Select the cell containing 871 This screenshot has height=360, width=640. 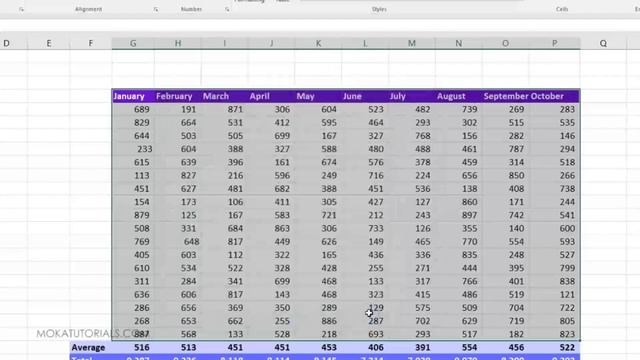tap(224, 109)
